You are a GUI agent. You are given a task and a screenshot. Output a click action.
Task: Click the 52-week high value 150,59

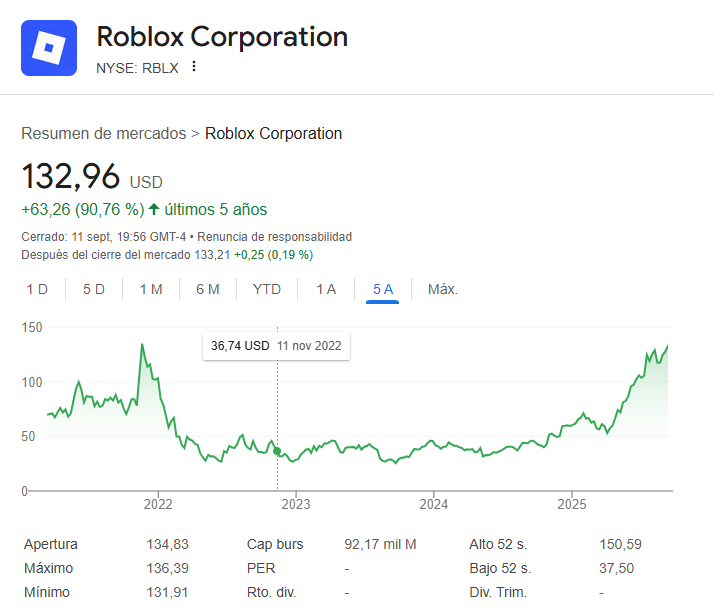click(620, 544)
